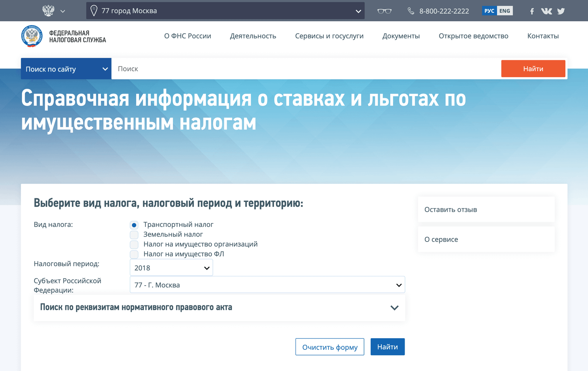
Task: Open the VK social network icon
Action: (x=546, y=11)
